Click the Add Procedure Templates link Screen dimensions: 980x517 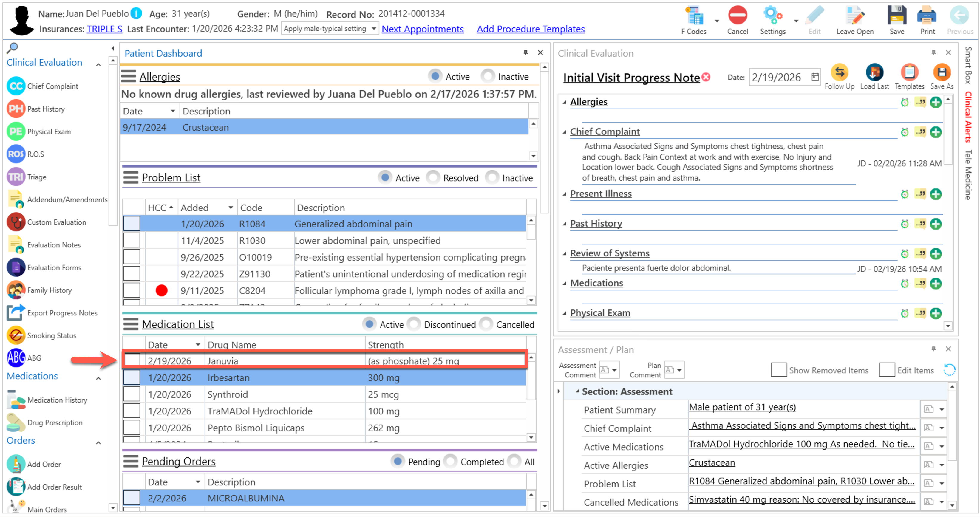(x=530, y=29)
